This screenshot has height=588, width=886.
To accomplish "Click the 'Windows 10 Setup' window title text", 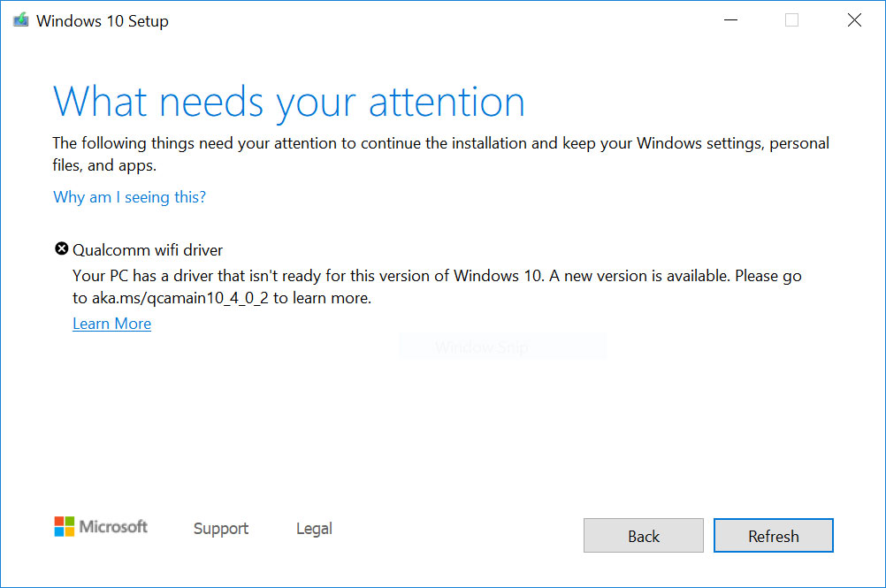I will click(x=103, y=21).
